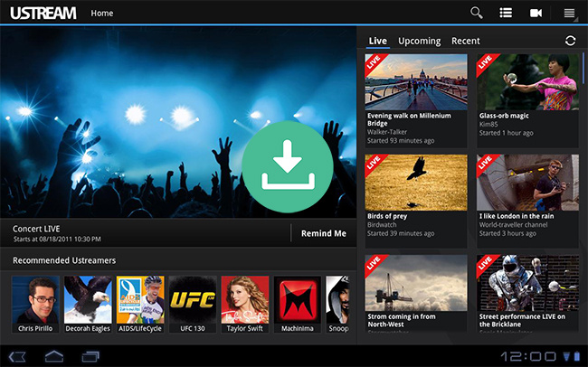Tap the Android back button

[17, 356]
